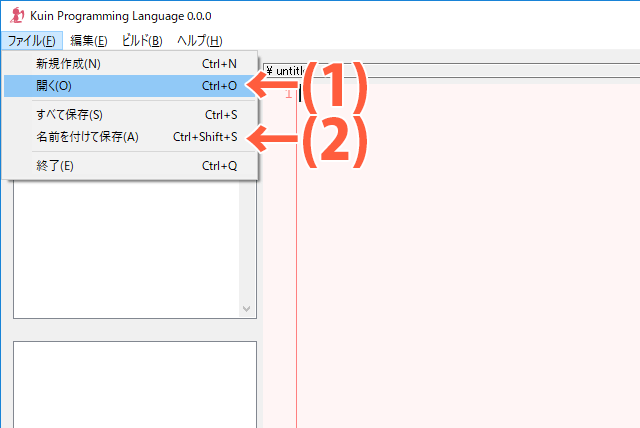Open the ファイル(F) menu
This screenshot has width=640, height=428.
click(32, 41)
